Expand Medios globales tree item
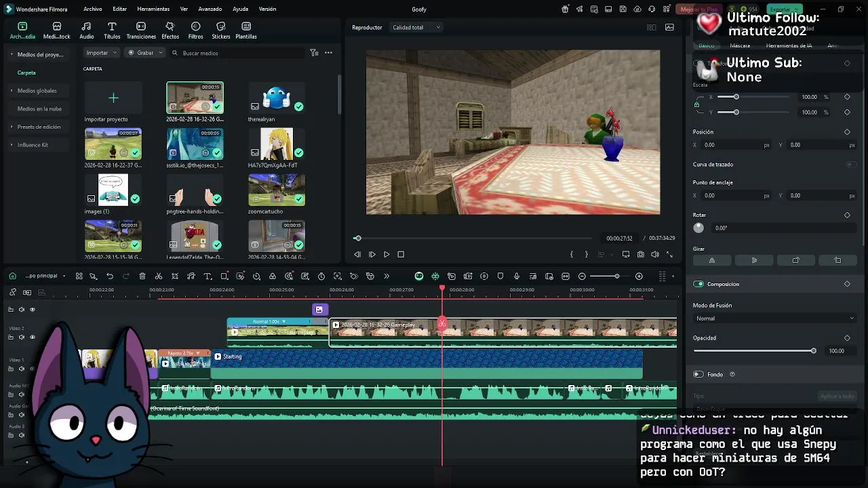The width and height of the screenshot is (868, 488). (12, 91)
